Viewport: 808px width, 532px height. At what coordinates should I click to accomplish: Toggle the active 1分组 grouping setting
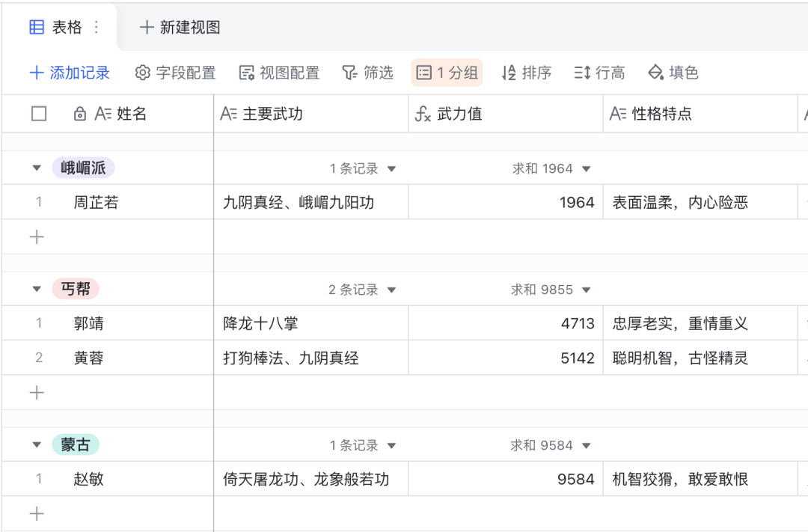coord(447,73)
